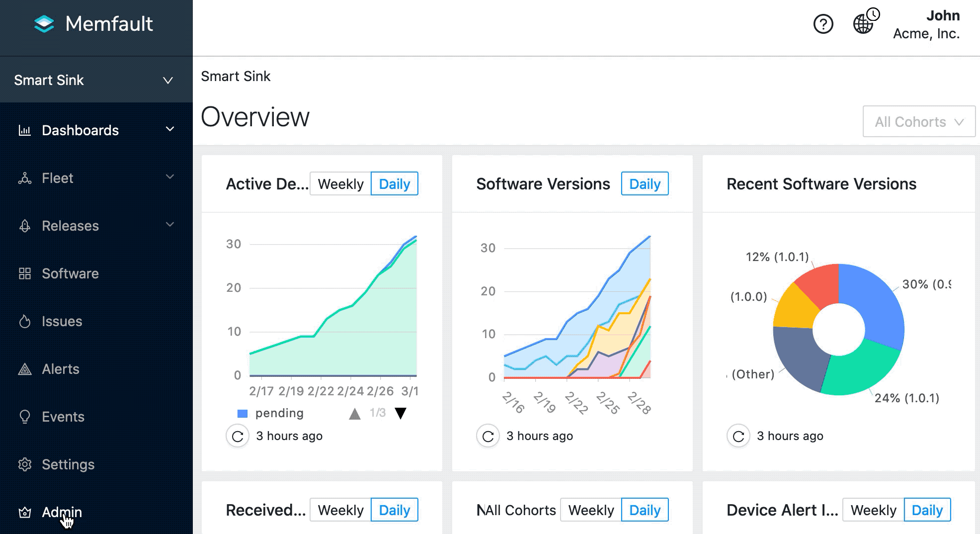Toggle Daily on Software Versions chart

tap(645, 184)
